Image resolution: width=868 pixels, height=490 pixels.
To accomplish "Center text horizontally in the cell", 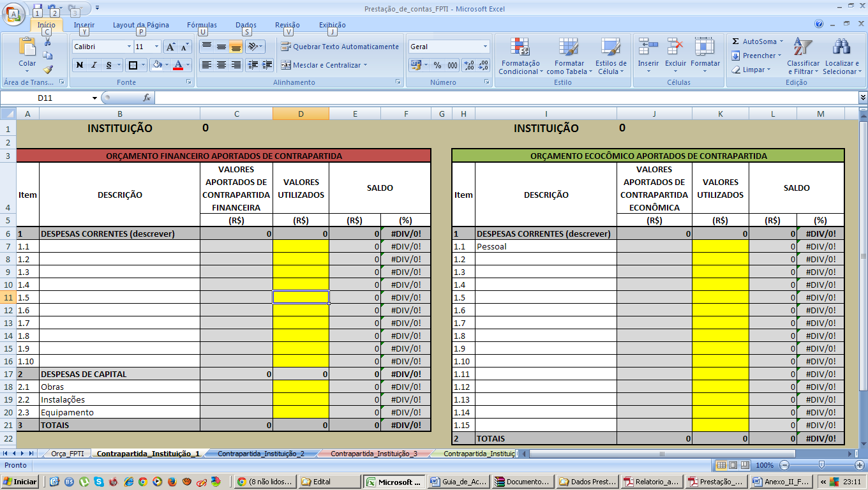I will [x=221, y=65].
